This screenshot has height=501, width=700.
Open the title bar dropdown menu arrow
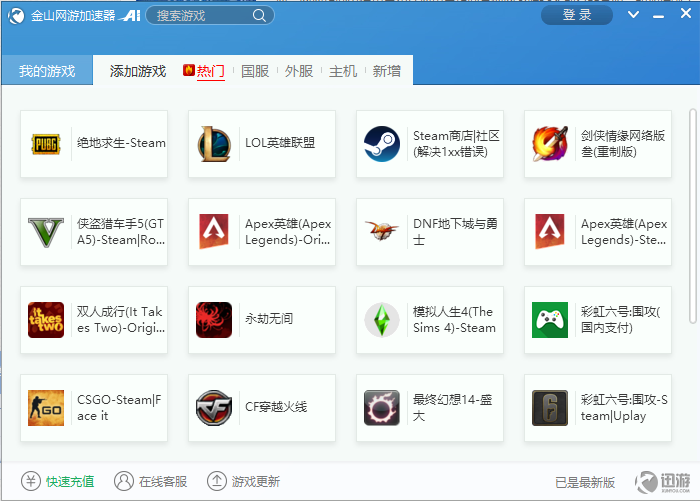click(x=633, y=15)
